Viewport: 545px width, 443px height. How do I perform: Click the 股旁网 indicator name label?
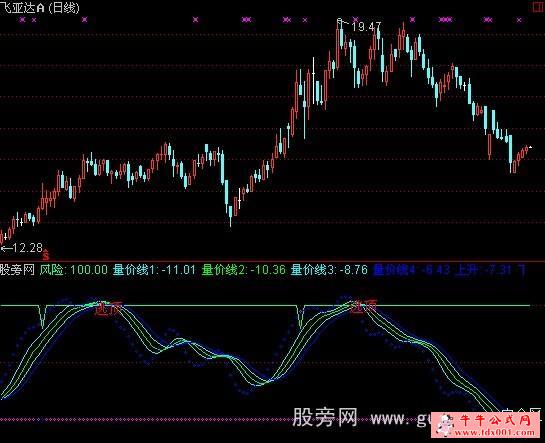tap(17, 270)
